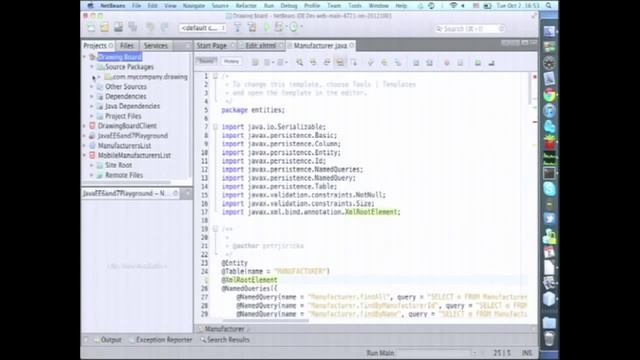
Task: Click the Shift Line Right editor icon
Action: tap(429, 62)
